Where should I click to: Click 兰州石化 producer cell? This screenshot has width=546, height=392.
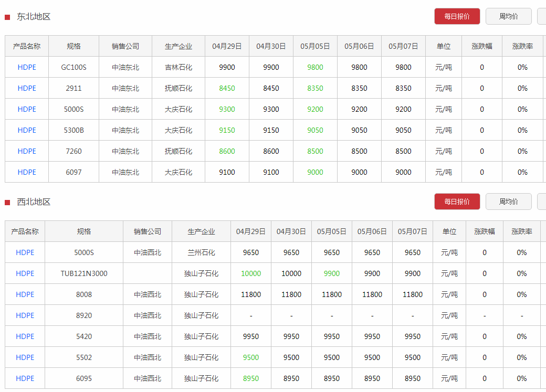point(201,252)
